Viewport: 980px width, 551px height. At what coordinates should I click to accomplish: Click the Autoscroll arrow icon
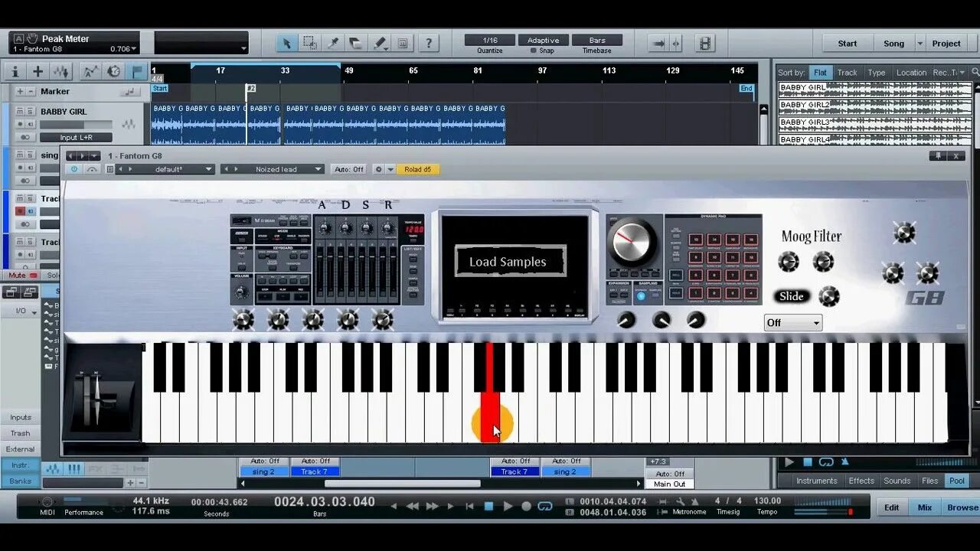point(658,44)
